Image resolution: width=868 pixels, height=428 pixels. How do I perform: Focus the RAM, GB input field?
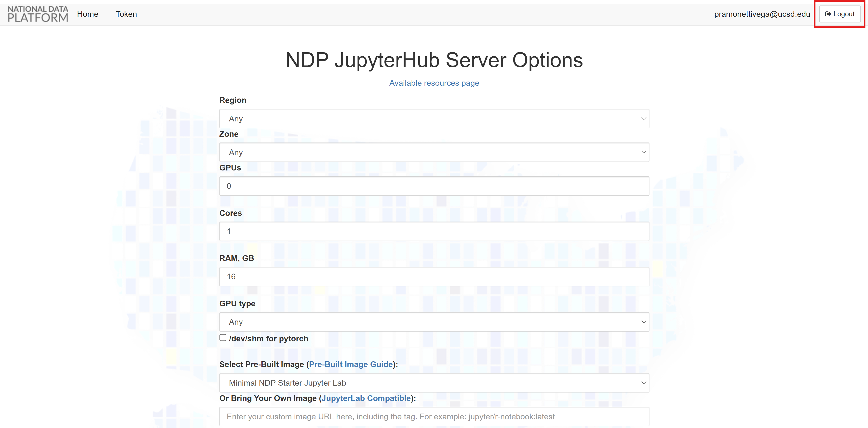434,277
